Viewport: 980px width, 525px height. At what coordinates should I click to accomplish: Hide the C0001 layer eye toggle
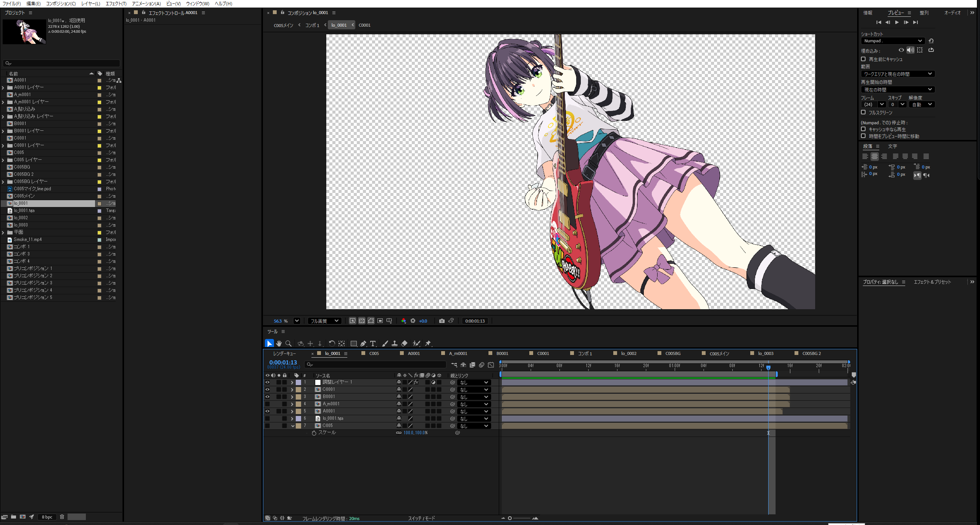click(x=267, y=390)
